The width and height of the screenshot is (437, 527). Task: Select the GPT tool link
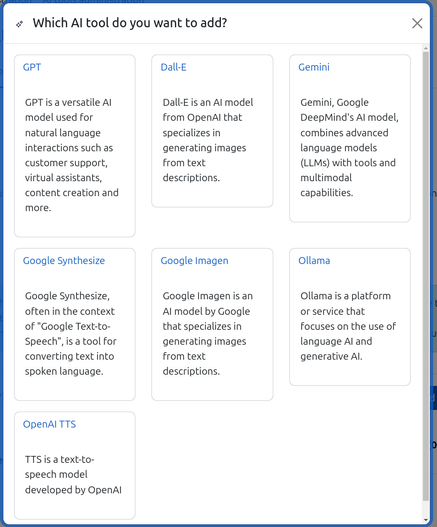pyautogui.click(x=32, y=67)
